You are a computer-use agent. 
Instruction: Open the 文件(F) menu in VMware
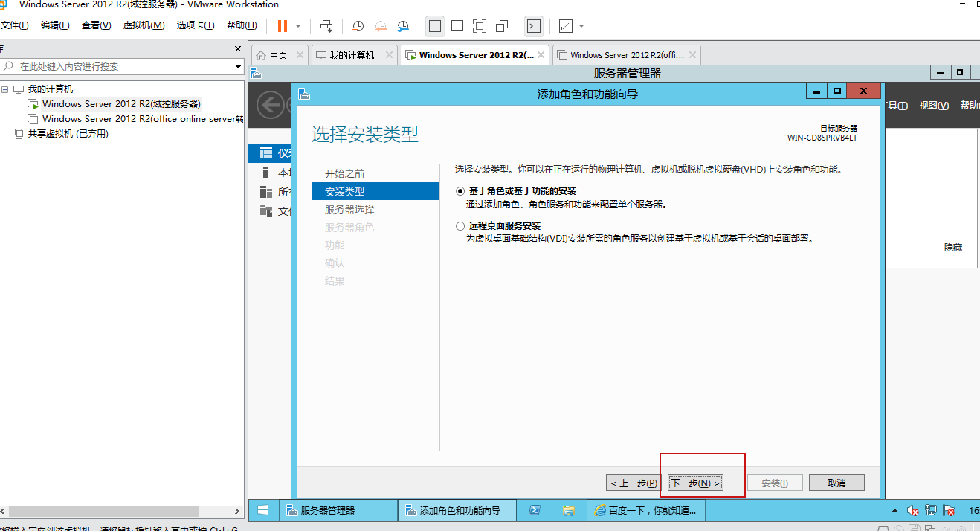point(14,25)
